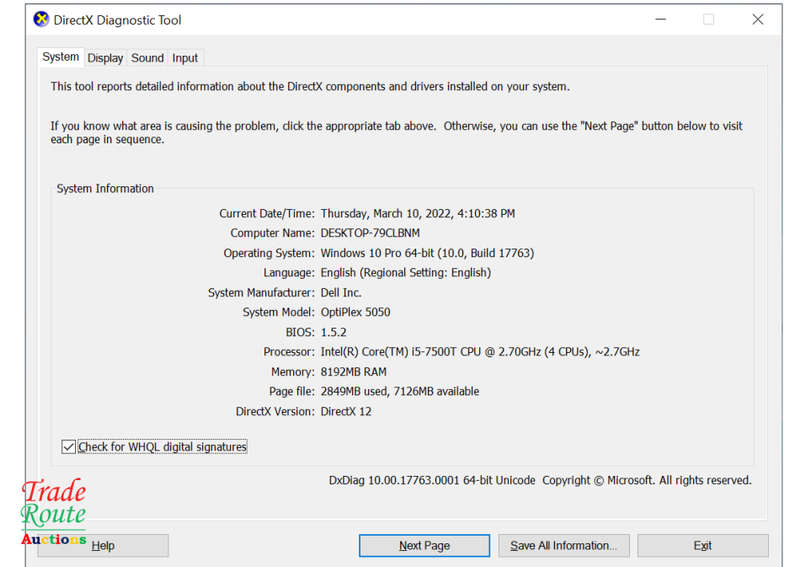This screenshot has width=800, height=567.
Task: Open the Input tab
Action: (x=185, y=58)
